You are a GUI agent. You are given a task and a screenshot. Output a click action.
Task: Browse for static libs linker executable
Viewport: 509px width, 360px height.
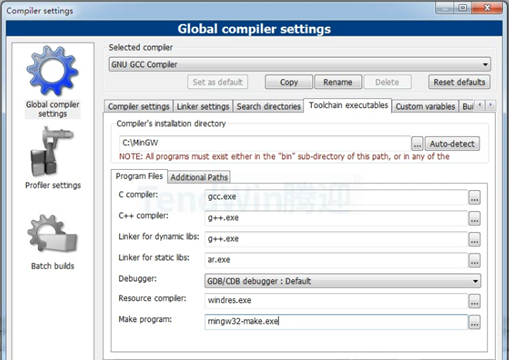tap(474, 260)
